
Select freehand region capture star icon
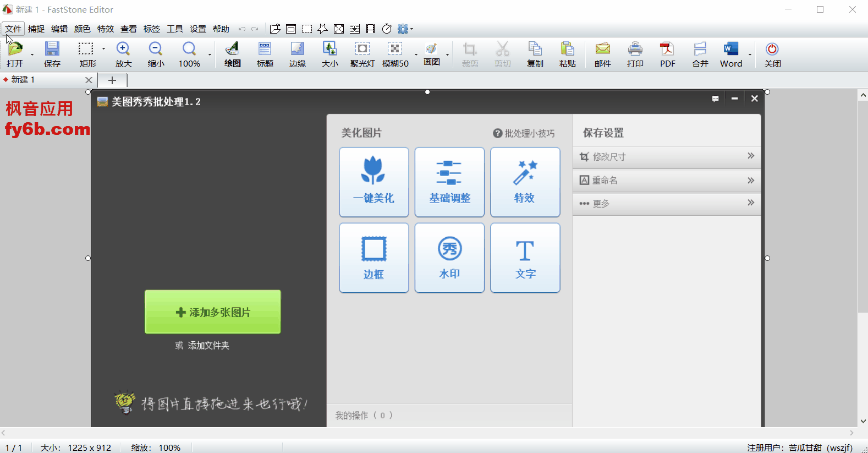tap(323, 29)
